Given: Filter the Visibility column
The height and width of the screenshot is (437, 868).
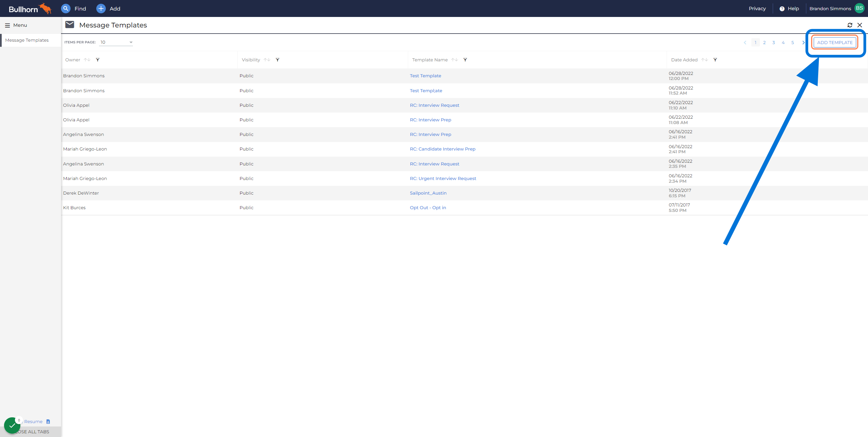Looking at the screenshot, I should click(277, 60).
